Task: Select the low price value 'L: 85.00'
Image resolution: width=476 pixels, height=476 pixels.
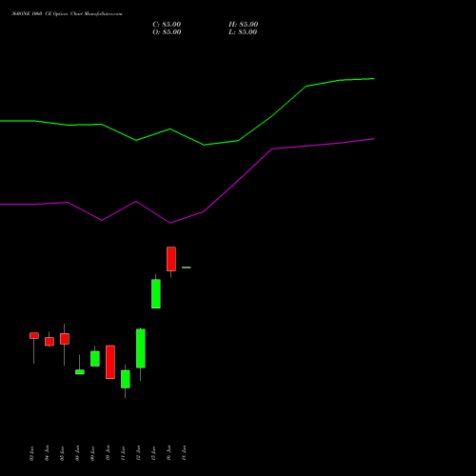Action: (243, 32)
